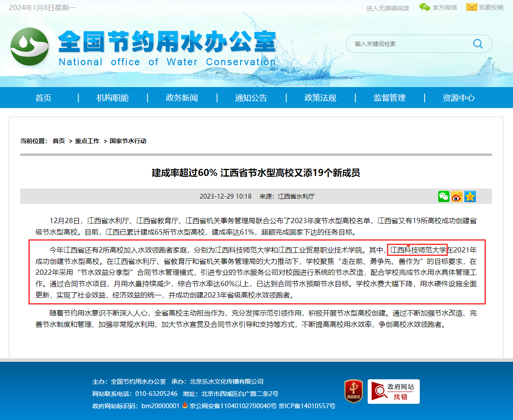Click the search magnifier icon
Screen dimensions: 513x420
pos(478,44)
